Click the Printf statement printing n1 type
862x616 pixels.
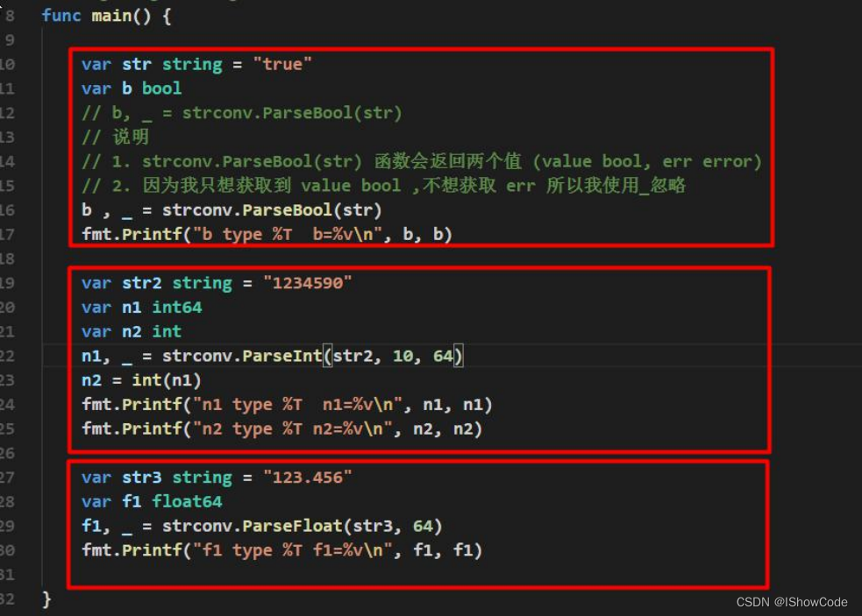pyautogui.click(x=287, y=405)
